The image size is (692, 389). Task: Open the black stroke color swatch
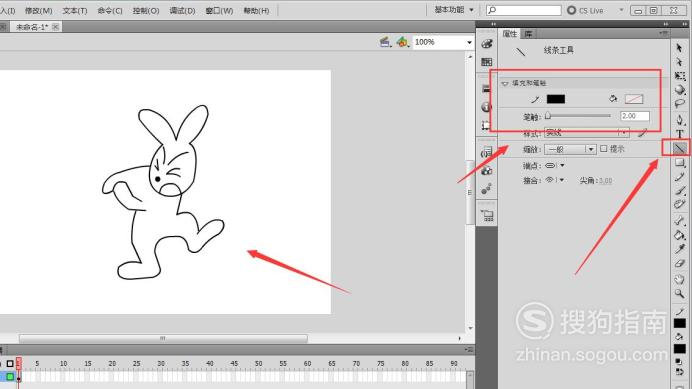point(556,99)
